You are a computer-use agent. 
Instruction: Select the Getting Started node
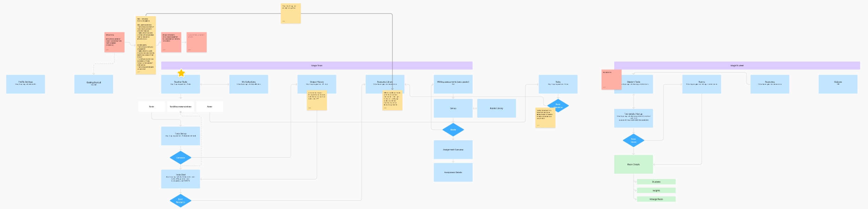pyautogui.click(x=94, y=84)
